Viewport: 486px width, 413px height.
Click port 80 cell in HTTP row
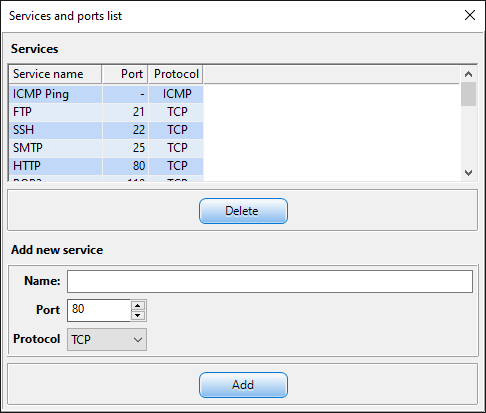pyautogui.click(x=125, y=166)
